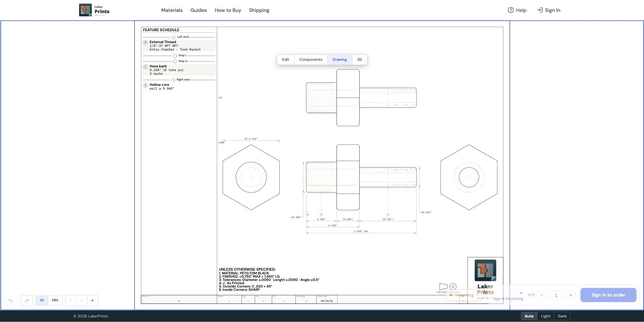Set theme to Auto
Viewport: 644px width, 322px height.
click(529, 316)
